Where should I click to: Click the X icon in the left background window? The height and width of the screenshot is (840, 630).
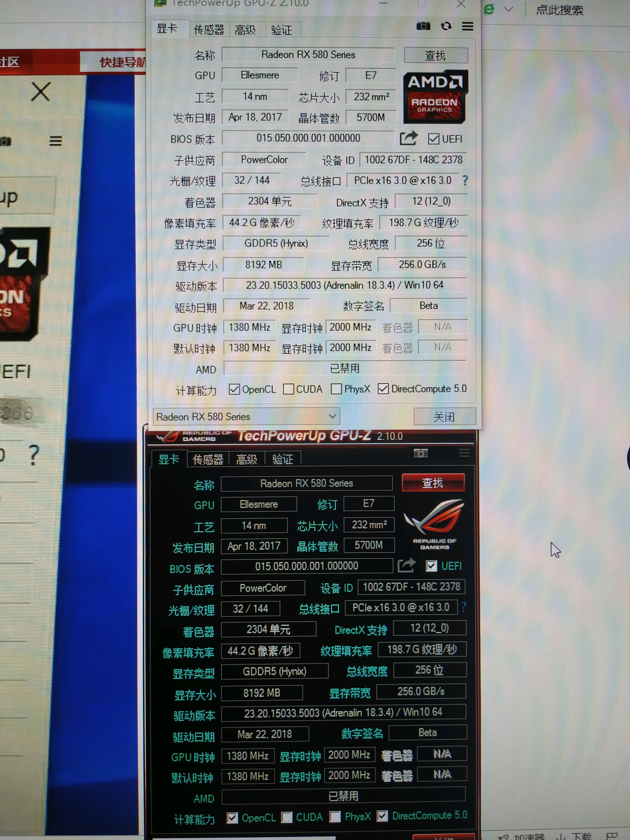coord(40,92)
